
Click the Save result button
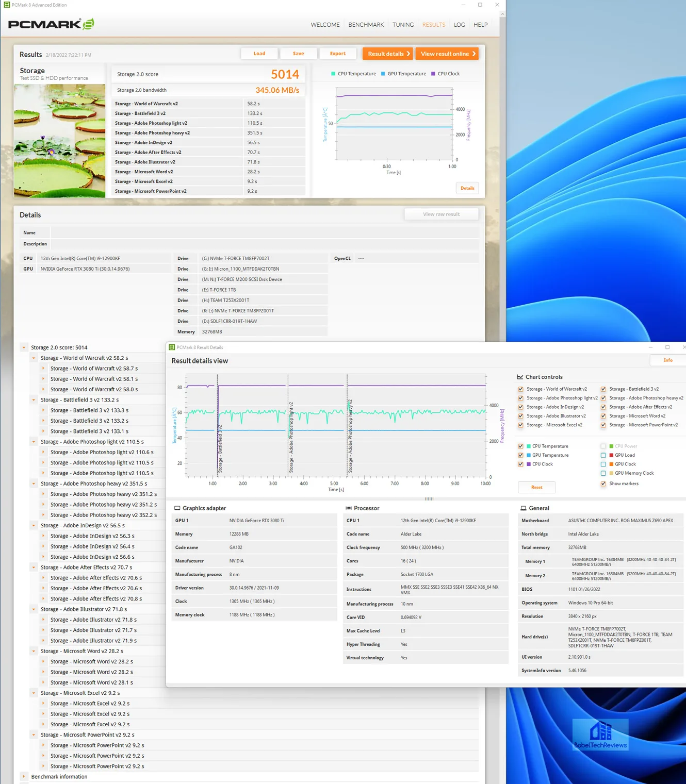(298, 54)
